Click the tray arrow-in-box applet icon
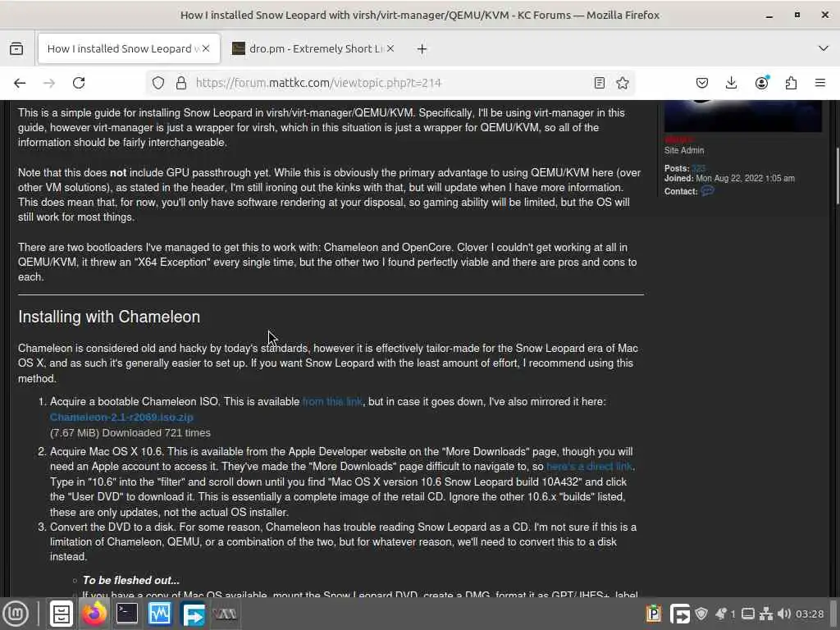The image size is (840, 630). [x=680, y=614]
